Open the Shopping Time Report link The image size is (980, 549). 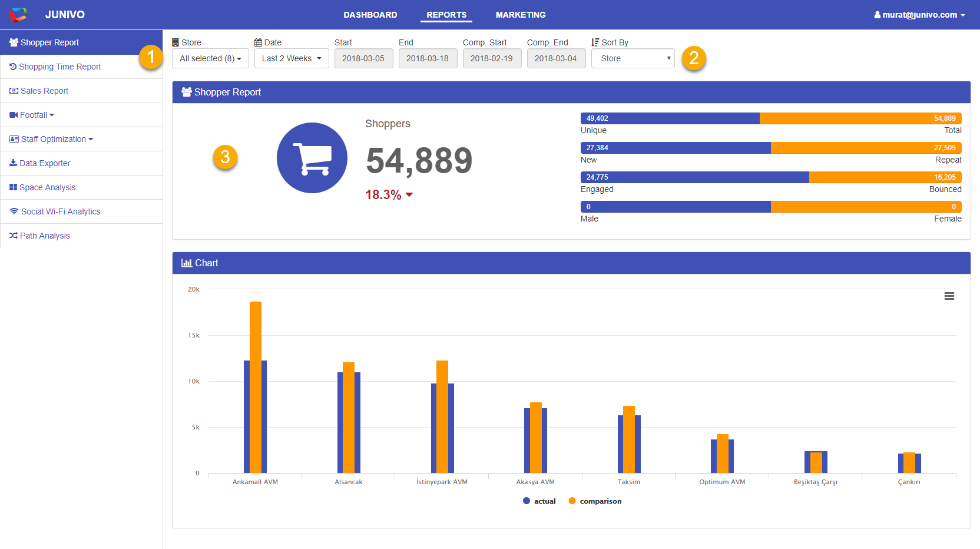(59, 67)
